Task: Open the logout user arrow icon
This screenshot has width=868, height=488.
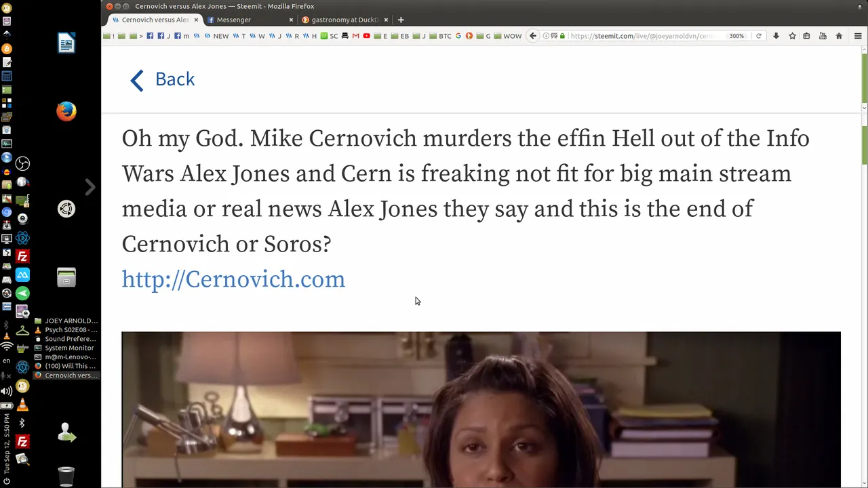Action: point(66,432)
